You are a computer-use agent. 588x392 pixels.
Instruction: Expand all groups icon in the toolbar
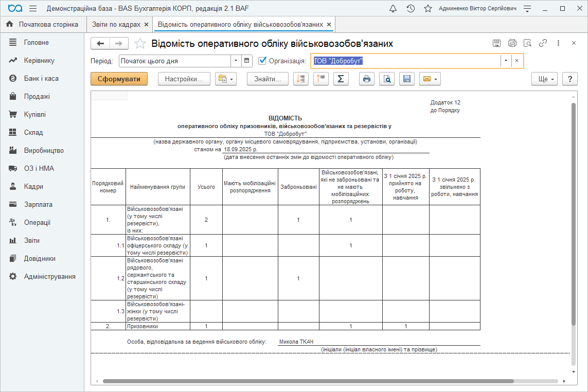pos(301,79)
